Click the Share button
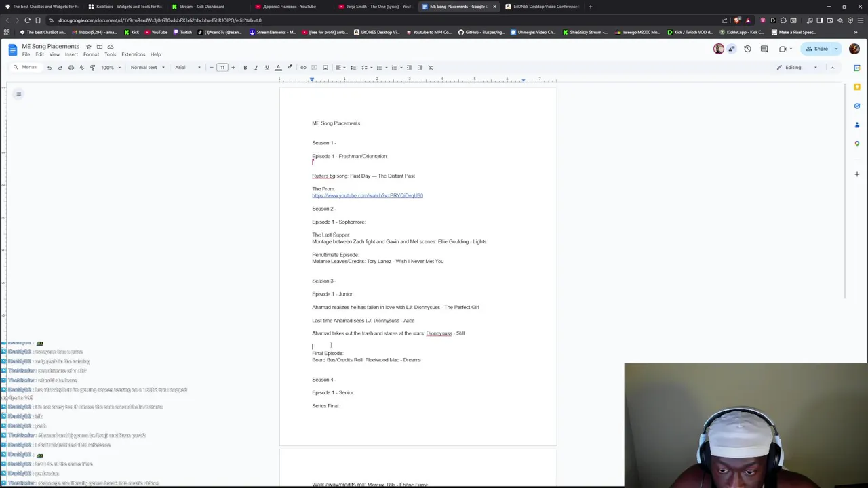This screenshot has width=868, height=488. point(816,49)
